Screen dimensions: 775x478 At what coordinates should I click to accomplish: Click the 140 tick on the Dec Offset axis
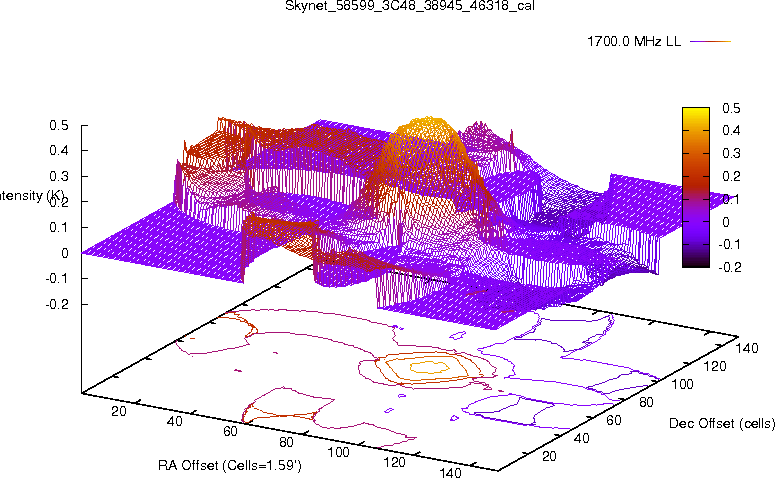(x=747, y=348)
